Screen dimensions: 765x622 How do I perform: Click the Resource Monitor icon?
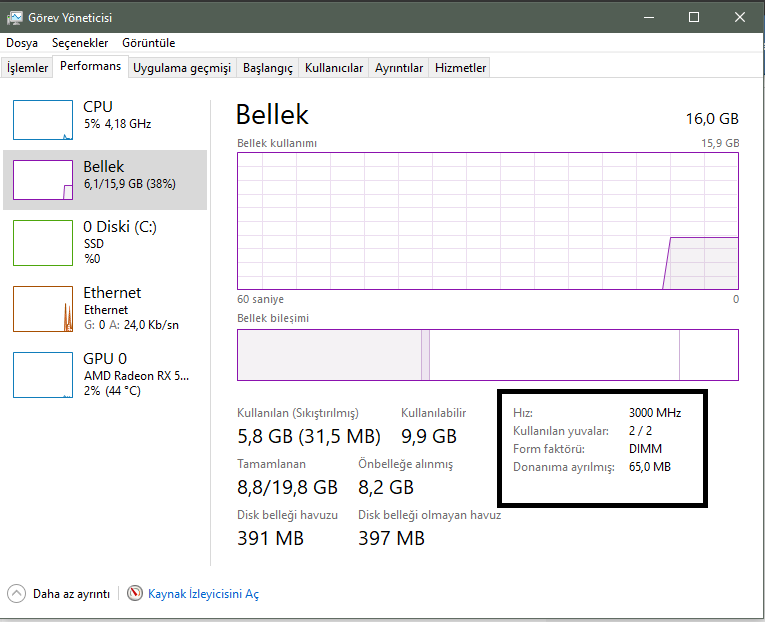pyautogui.click(x=135, y=593)
